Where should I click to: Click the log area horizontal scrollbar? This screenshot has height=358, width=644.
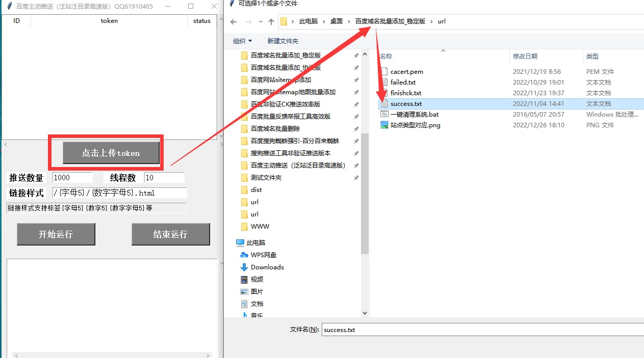112,355
